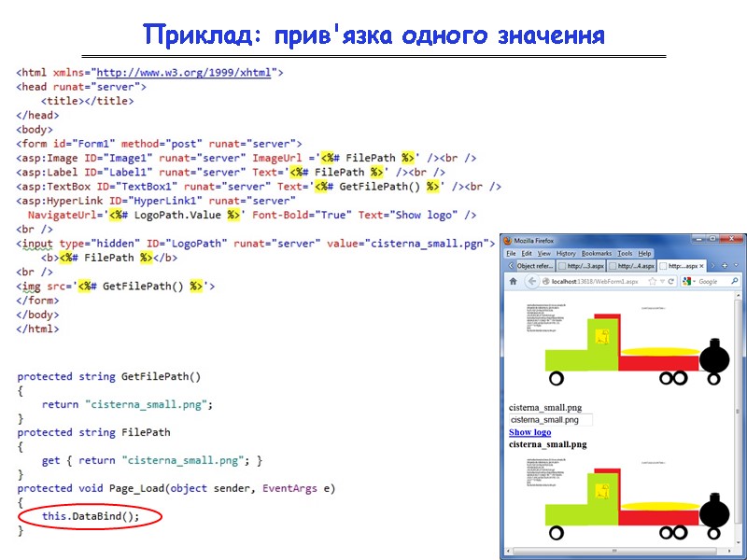Switch to the http:/...4.aspx tab
Viewport: 747px width, 560px height.
[632, 266]
